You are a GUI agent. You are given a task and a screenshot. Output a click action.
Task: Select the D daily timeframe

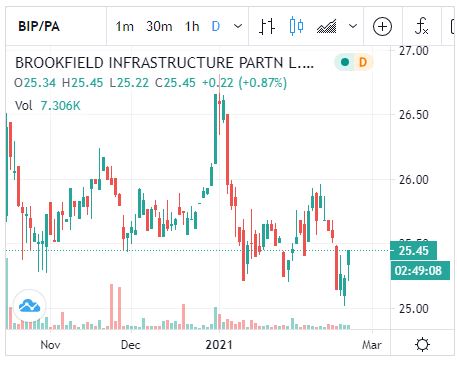216,26
